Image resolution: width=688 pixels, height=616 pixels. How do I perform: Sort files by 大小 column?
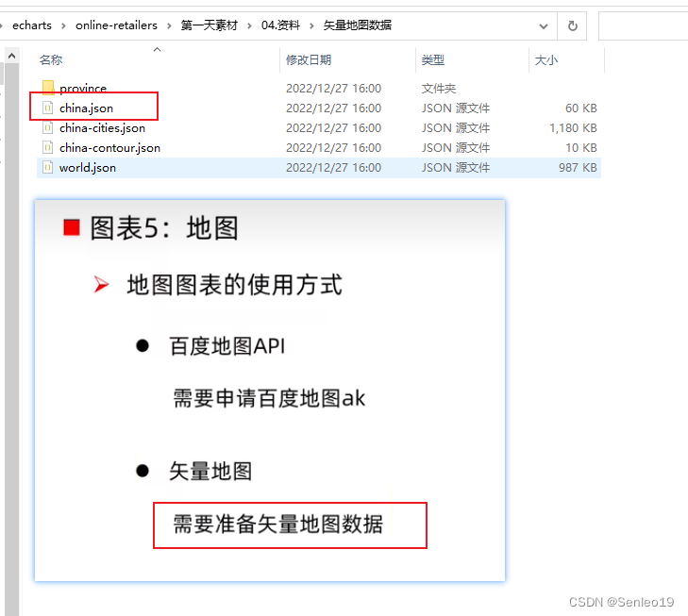545,59
